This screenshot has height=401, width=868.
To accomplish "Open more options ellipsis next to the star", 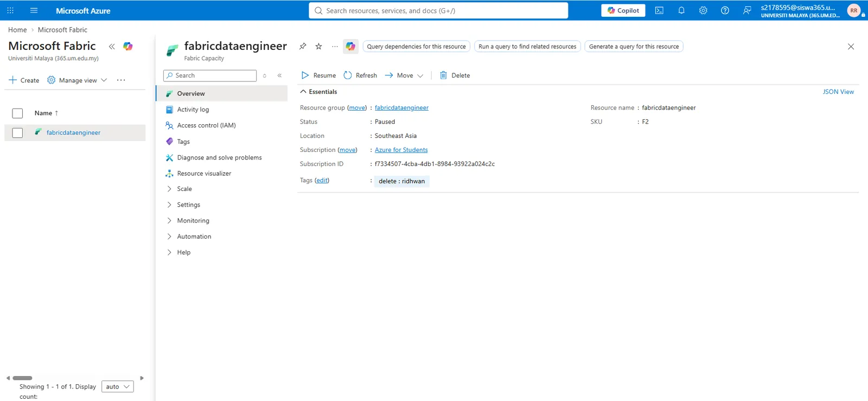I will (335, 46).
